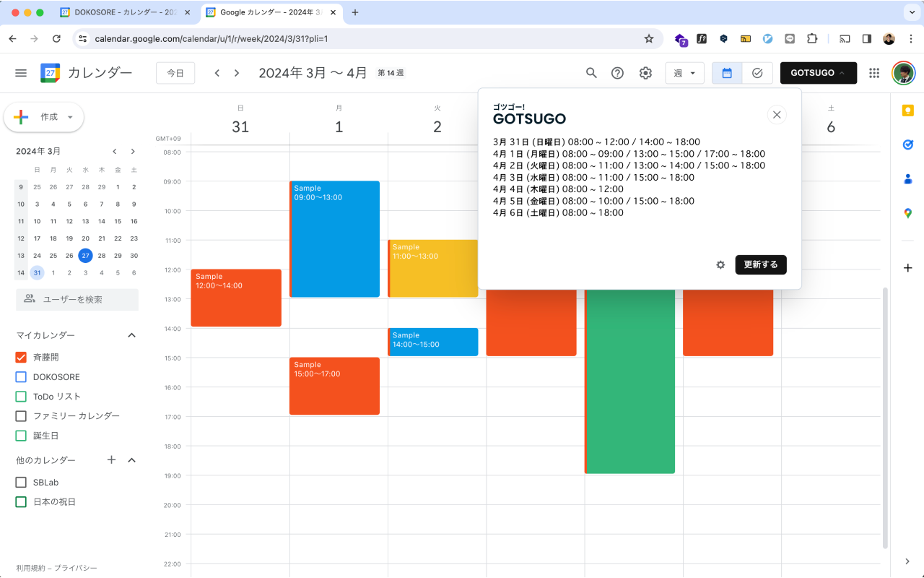Viewport: 924px width, 578px height.
Task: Reload the browser page
Action: coord(56,38)
